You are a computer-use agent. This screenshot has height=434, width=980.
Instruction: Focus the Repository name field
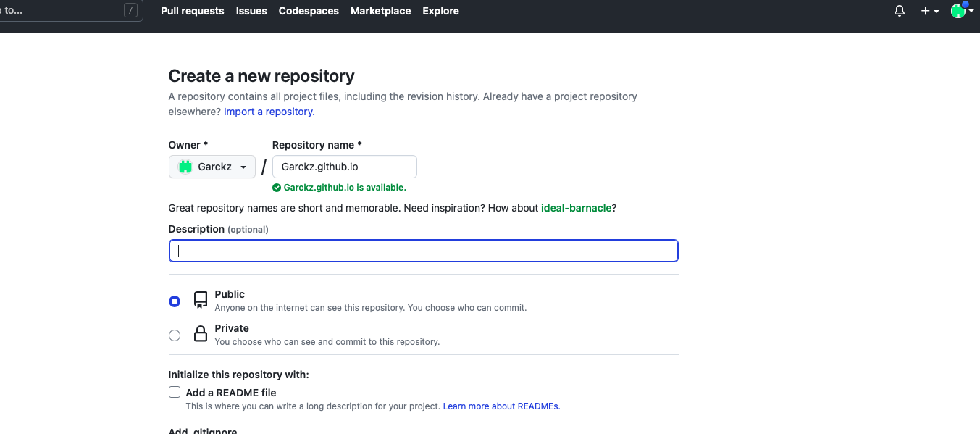[345, 167]
